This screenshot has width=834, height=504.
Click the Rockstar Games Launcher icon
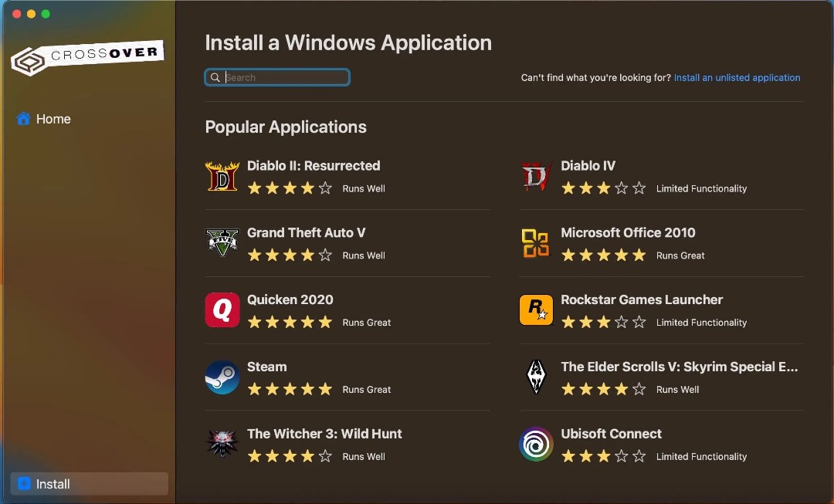click(x=536, y=310)
